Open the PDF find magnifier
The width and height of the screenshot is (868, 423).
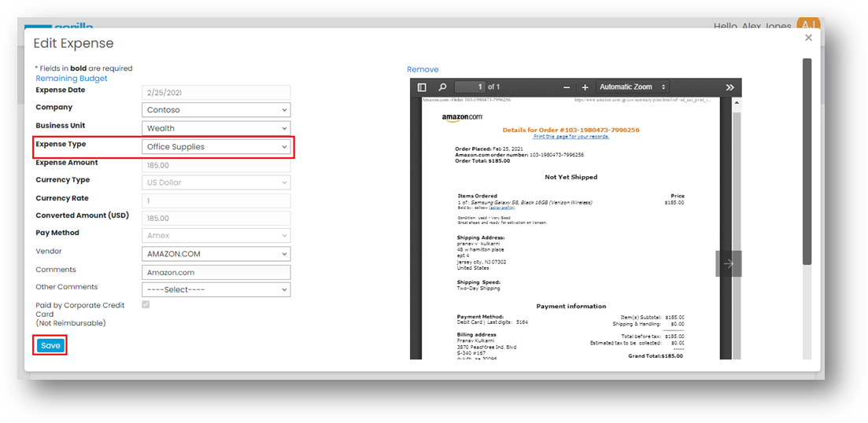point(442,87)
